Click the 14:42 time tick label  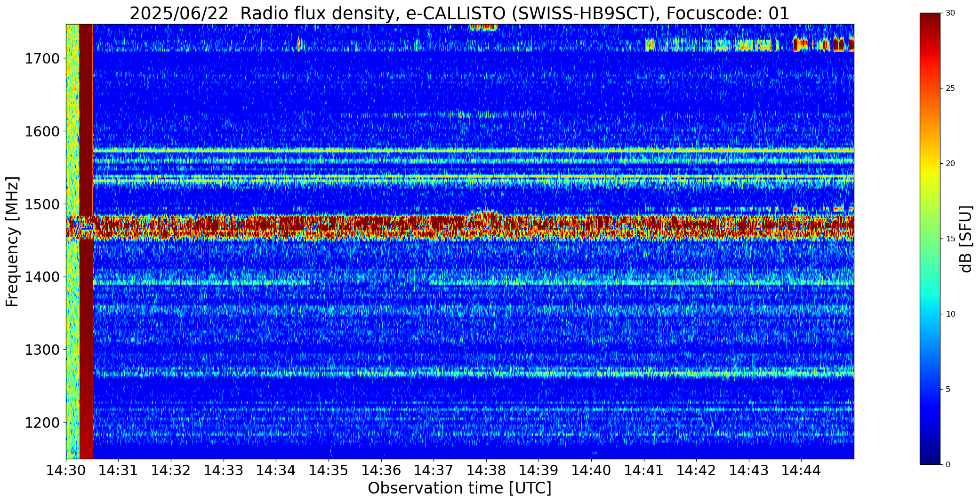pyautogui.click(x=696, y=470)
